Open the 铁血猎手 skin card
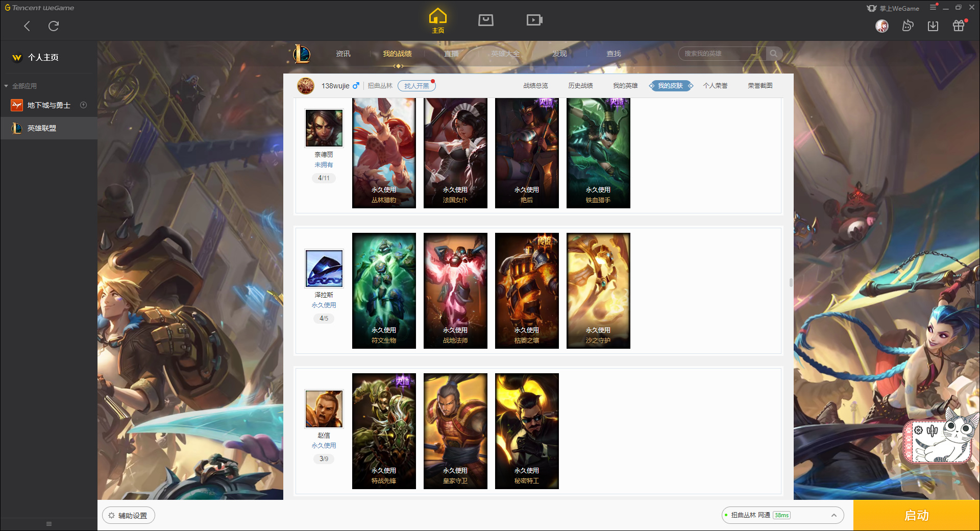 (598, 153)
